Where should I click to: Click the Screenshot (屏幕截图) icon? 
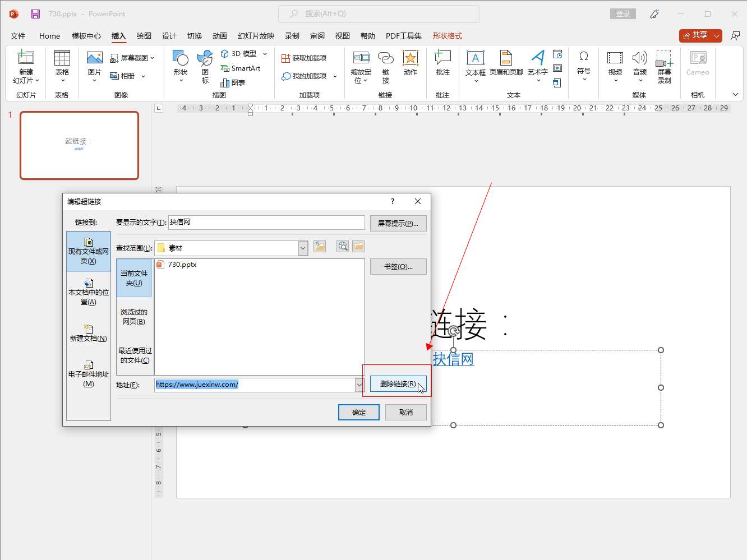(x=114, y=58)
